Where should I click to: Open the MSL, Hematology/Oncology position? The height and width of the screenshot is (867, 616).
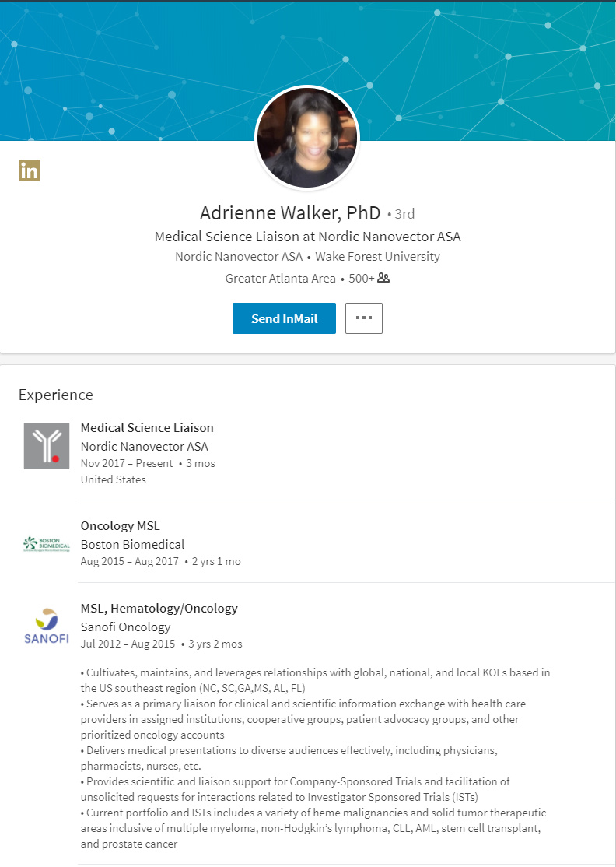click(159, 609)
